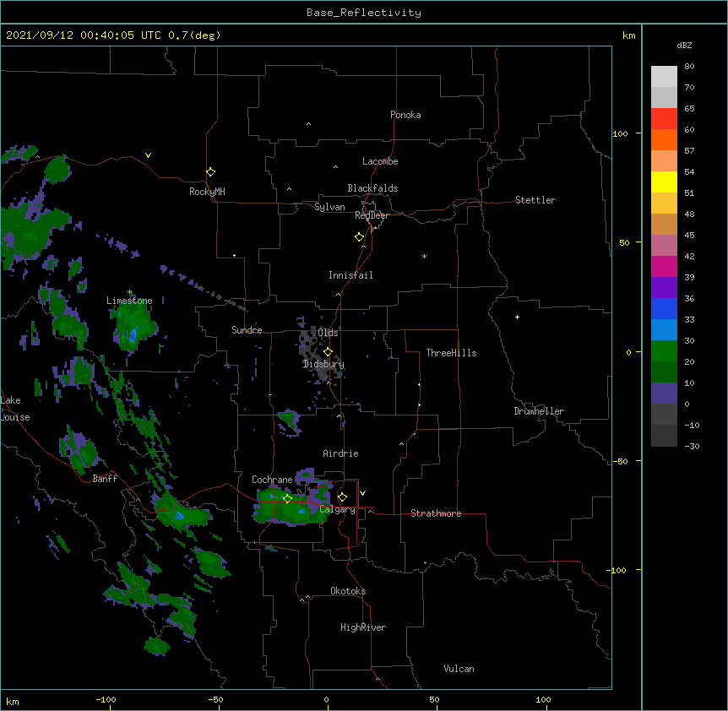Click the Airdrie map label
This screenshot has height=711, width=728.
pyautogui.click(x=340, y=453)
